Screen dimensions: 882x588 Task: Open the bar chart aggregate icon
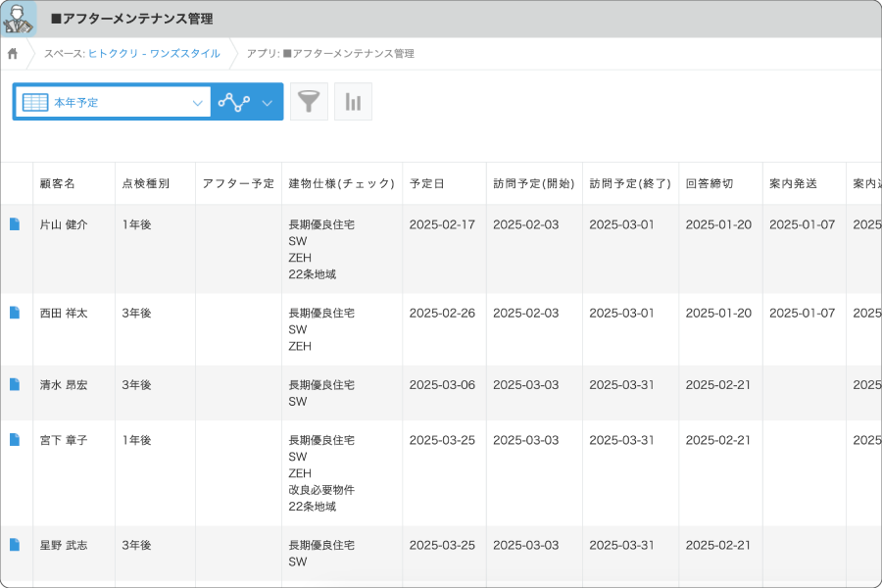coord(353,102)
